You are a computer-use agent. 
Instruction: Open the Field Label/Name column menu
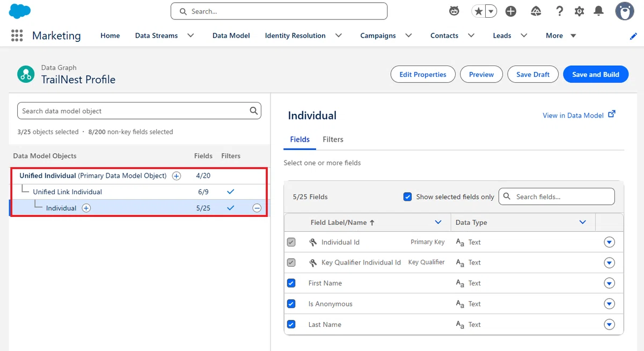click(438, 222)
